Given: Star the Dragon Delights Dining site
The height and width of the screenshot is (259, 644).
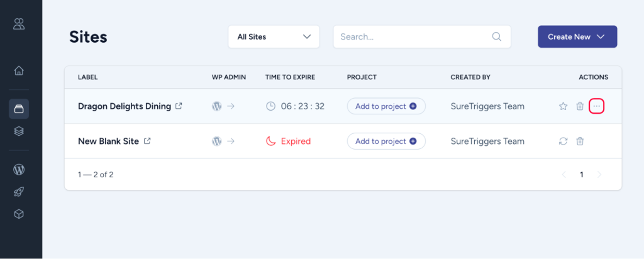Looking at the screenshot, I should (x=563, y=106).
